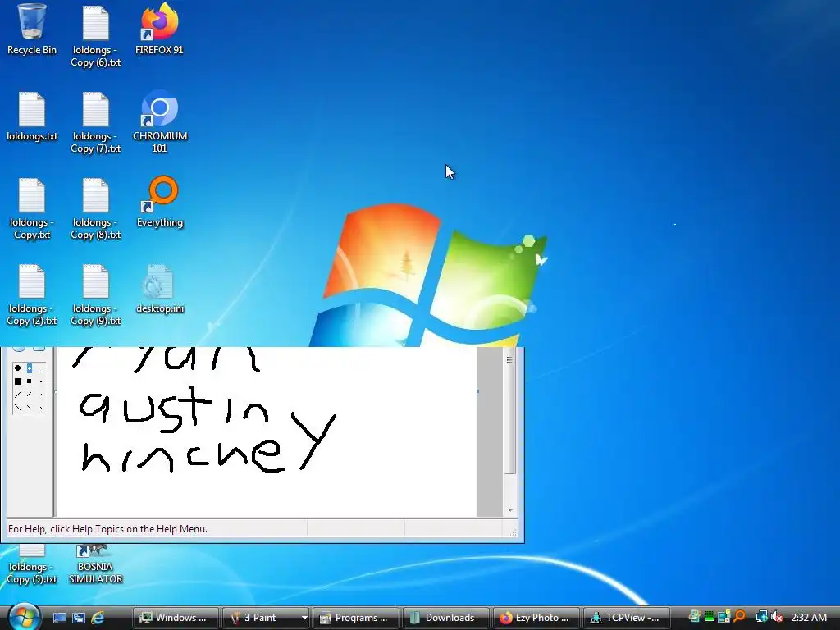This screenshot has height=630, width=840.
Task: Select the BOSNIA SIMULATOR desktop shortcut
Action: click(95, 564)
